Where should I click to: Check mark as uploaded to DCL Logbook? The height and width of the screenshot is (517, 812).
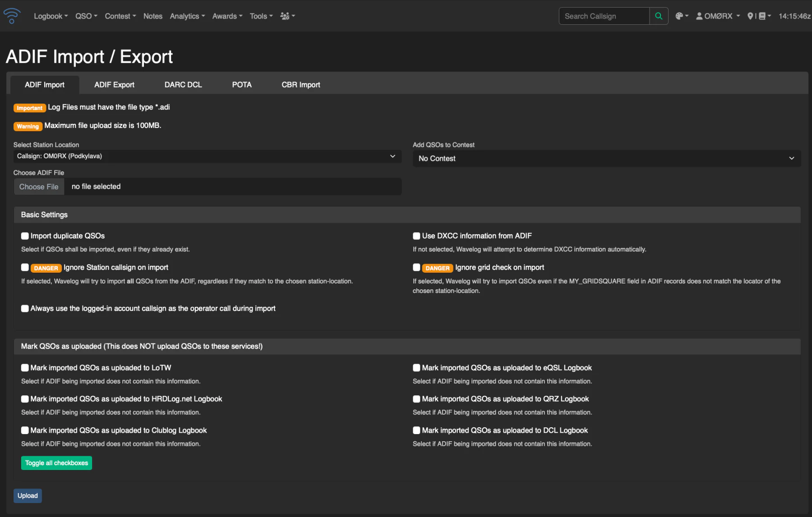coord(416,430)
